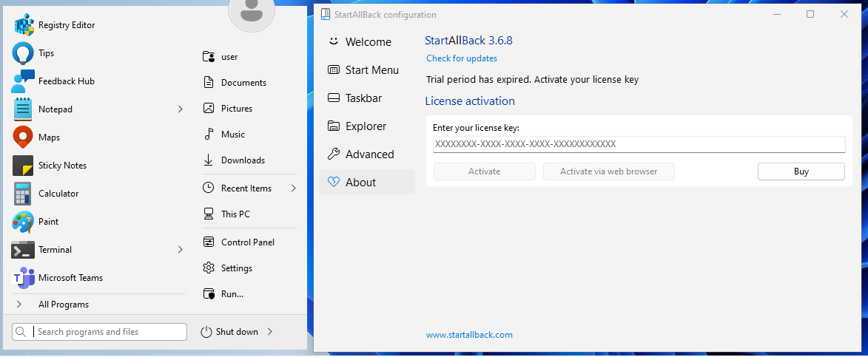Open Registry Editor from the start menu
Screen dimensions: 868x357
point(67,25)
